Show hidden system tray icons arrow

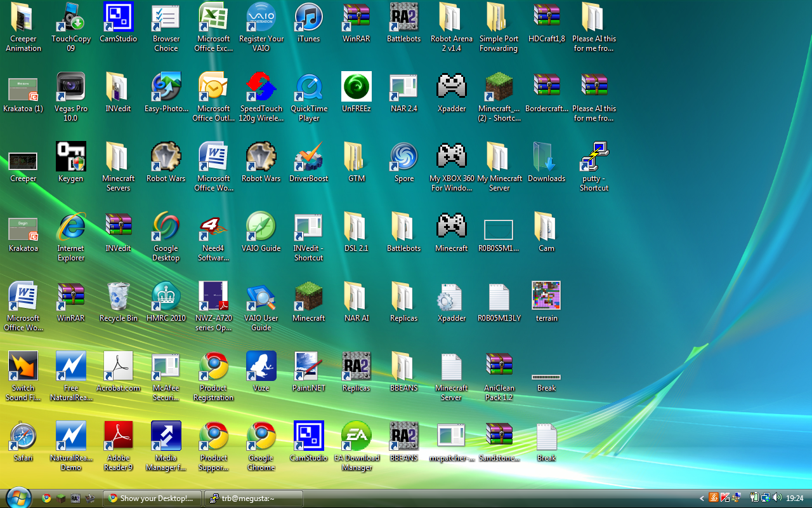click(702, 498)
